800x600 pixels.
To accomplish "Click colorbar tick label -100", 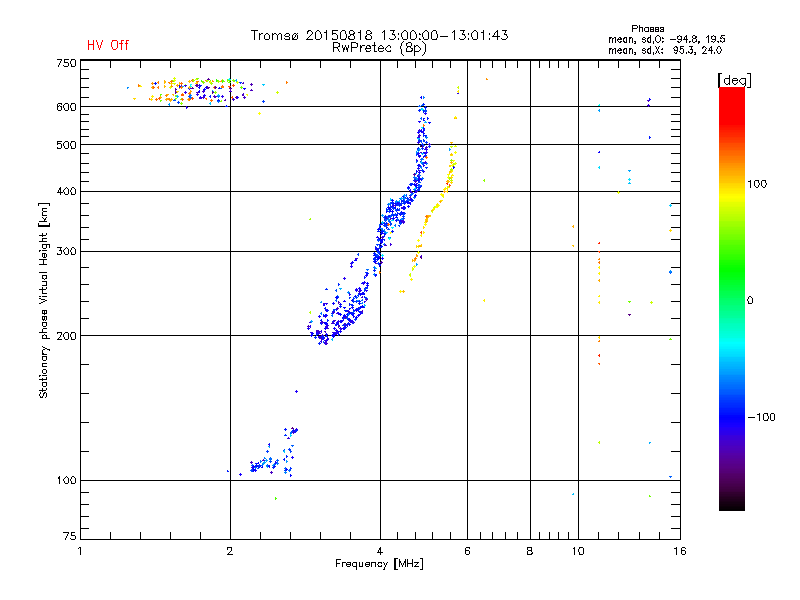I will 761,417.
